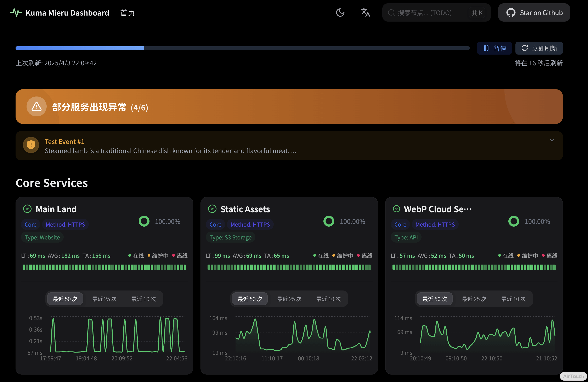The height and width of the screenshot is (382, 588).
Task: Click the check icon beside Static Assets
Action: [x=212, y=209]
